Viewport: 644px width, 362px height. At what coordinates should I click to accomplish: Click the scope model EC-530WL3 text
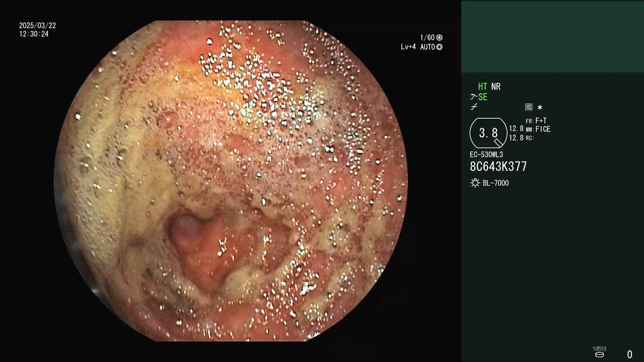pyautogui.click(x=486, y=155)
